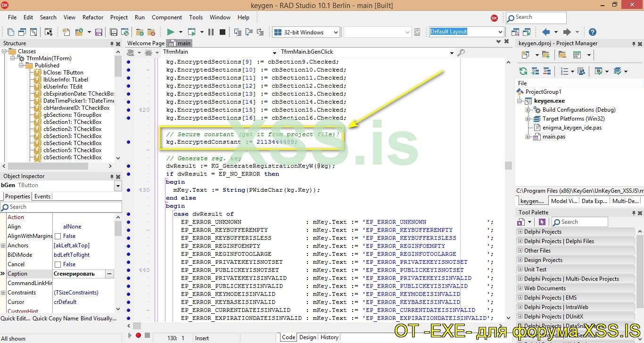The width and height of the screenshot is (644, 343).
Task: Open the File menu
Action: tap(12, 17)
